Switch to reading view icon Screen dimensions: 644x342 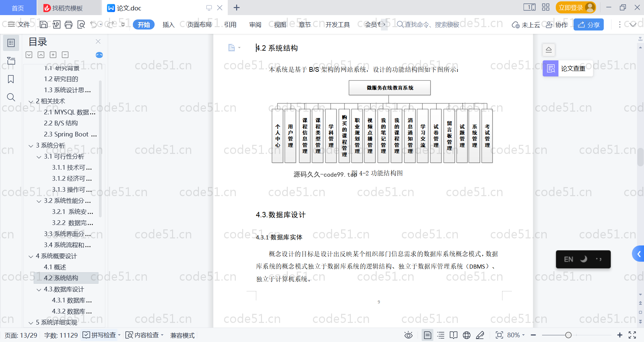pyautogui.click(x=453, y=335)
